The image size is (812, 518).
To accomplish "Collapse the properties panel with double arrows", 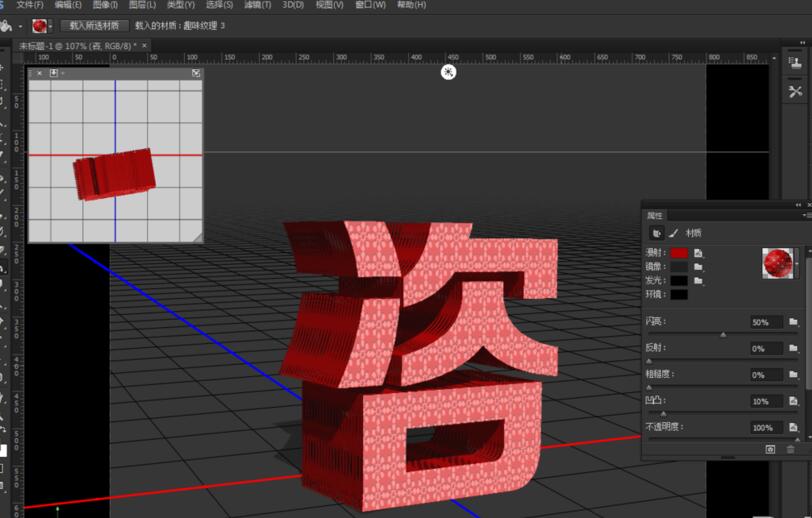I will (x=798, y=205).
